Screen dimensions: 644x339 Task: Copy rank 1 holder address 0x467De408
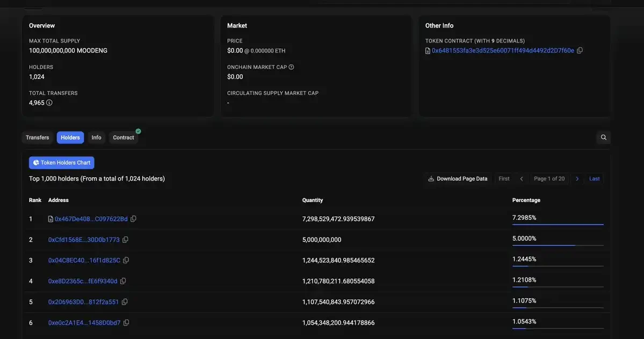pos(133,219)
